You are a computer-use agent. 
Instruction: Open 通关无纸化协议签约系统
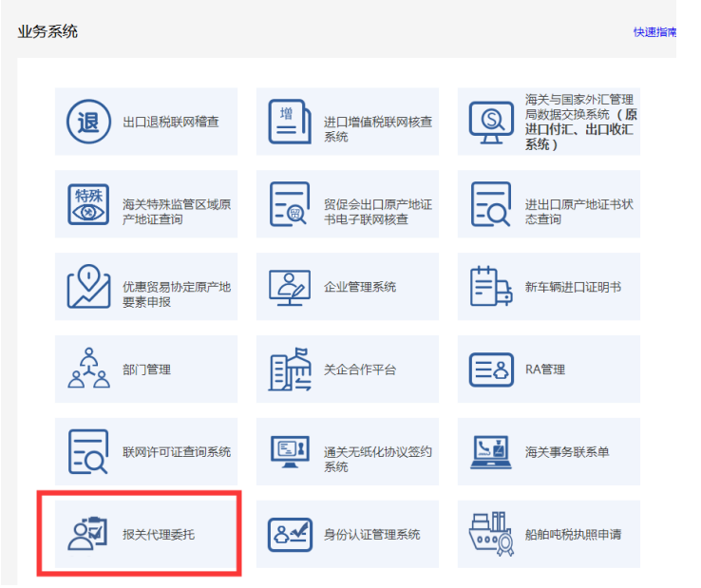(x=348, y=451)
